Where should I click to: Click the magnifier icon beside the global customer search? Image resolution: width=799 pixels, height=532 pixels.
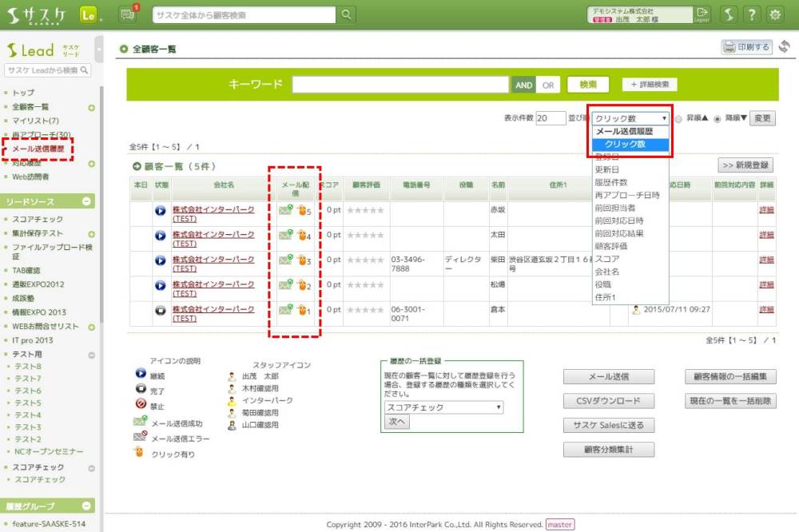click(x=346, y=14)
